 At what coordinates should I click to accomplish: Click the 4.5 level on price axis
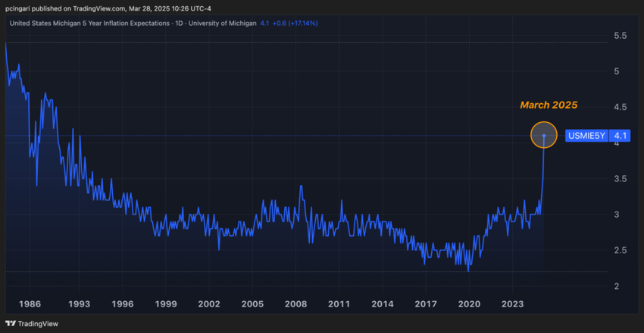pos(620,107)
